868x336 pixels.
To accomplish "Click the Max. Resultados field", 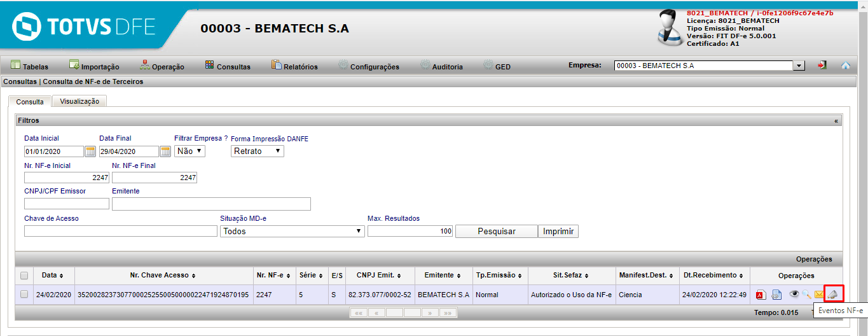I will click(x=410, y=231).
